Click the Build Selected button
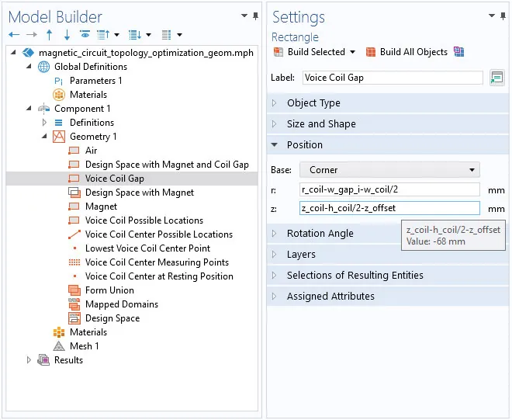 click(x=309, y=52)
